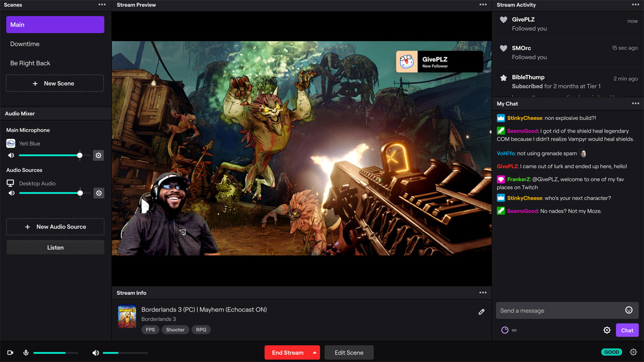The height and width of the screenshot is (362, 644).
Task: Add a New Scene
Action: [x=55, y=84]
